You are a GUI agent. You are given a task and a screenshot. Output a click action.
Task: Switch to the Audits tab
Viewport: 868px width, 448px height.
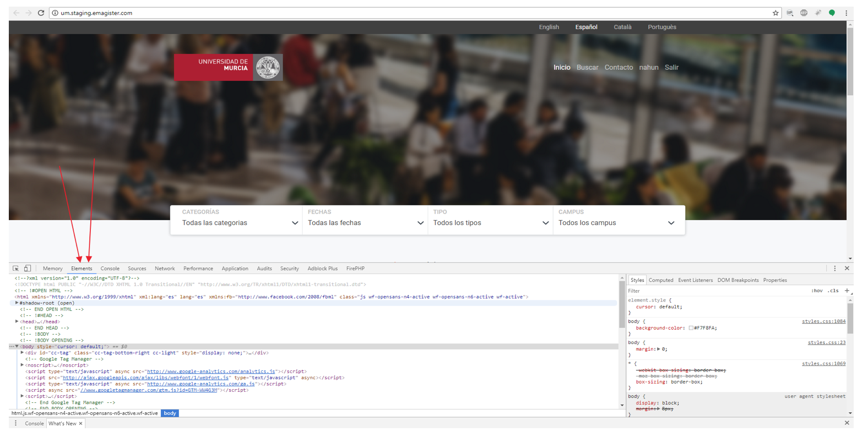264,269
